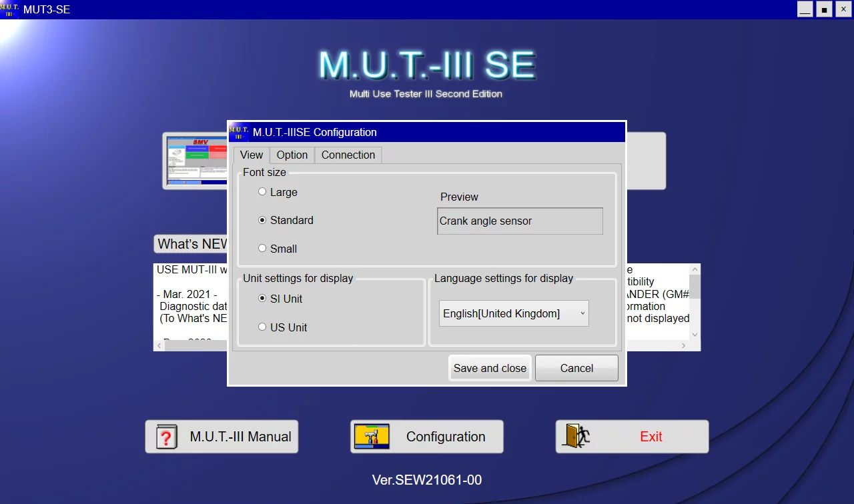Select the View tab
Image resolution: width=854 pixels, height=504 pixels.
click(x=251, y=155)
